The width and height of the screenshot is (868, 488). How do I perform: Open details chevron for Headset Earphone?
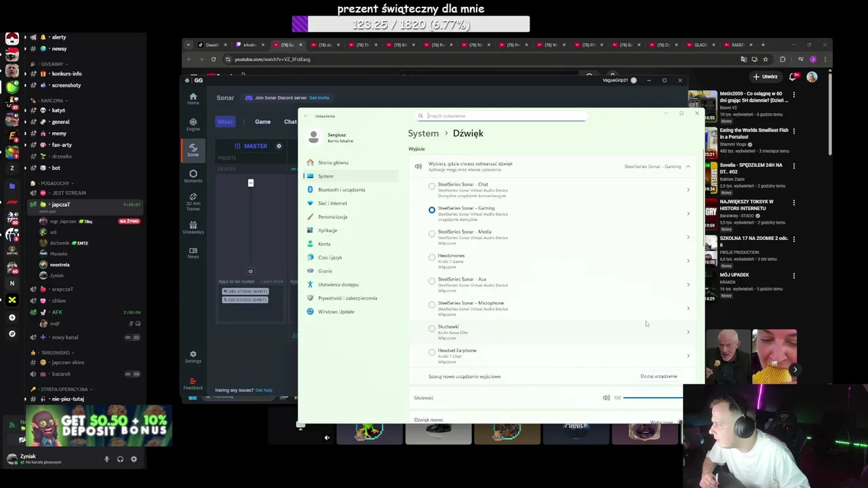(688, 356)
